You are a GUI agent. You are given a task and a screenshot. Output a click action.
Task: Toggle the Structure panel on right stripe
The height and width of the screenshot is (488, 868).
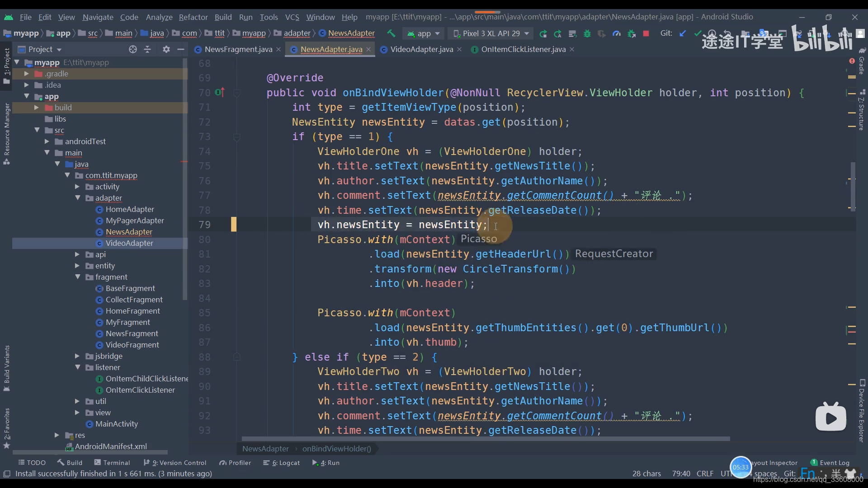tap(862, 110)
